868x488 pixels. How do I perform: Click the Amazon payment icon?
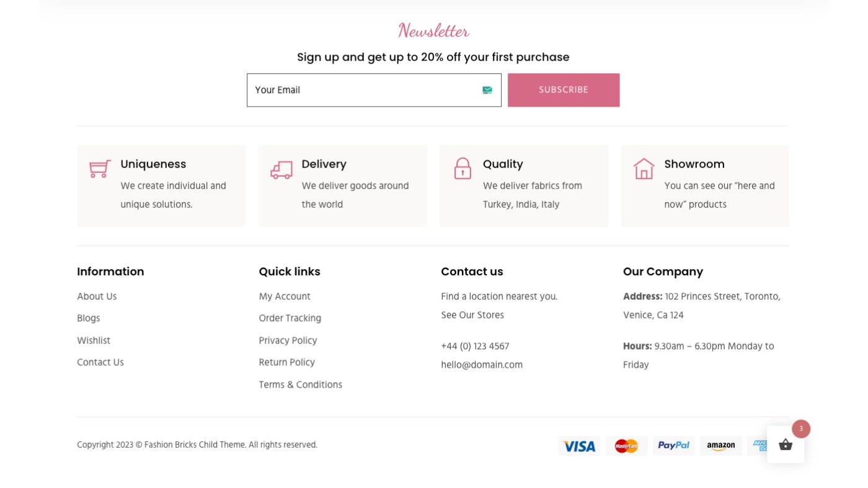tap(720, 445)
